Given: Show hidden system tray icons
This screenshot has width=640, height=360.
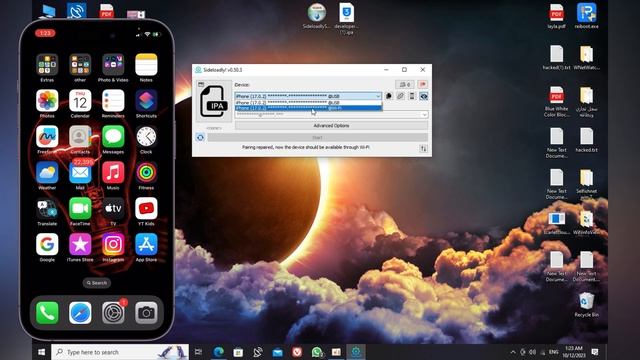Looking at the screenshot, I should [x=513, y=352].
